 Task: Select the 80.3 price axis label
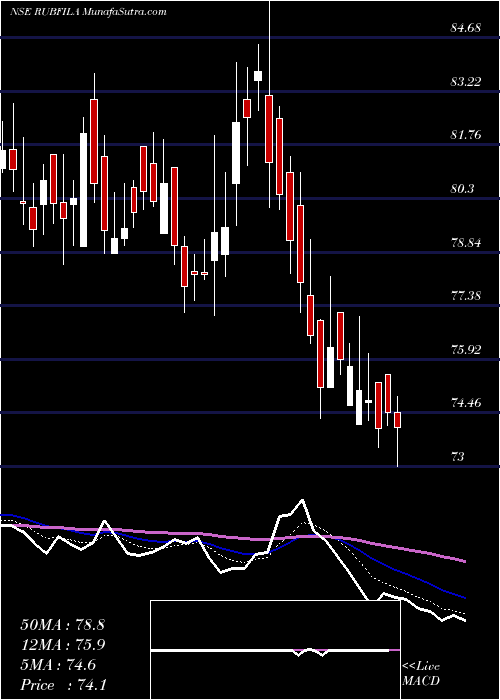click(462, 189)
